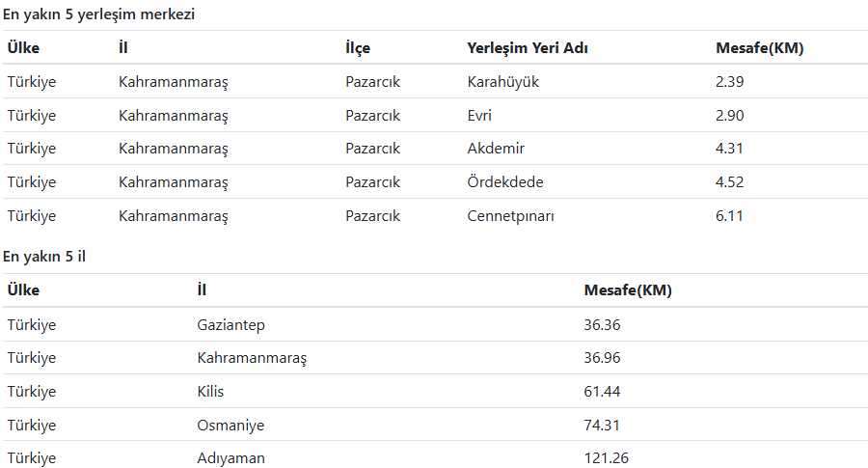Click the 6.11 distance value

[729, 216]
